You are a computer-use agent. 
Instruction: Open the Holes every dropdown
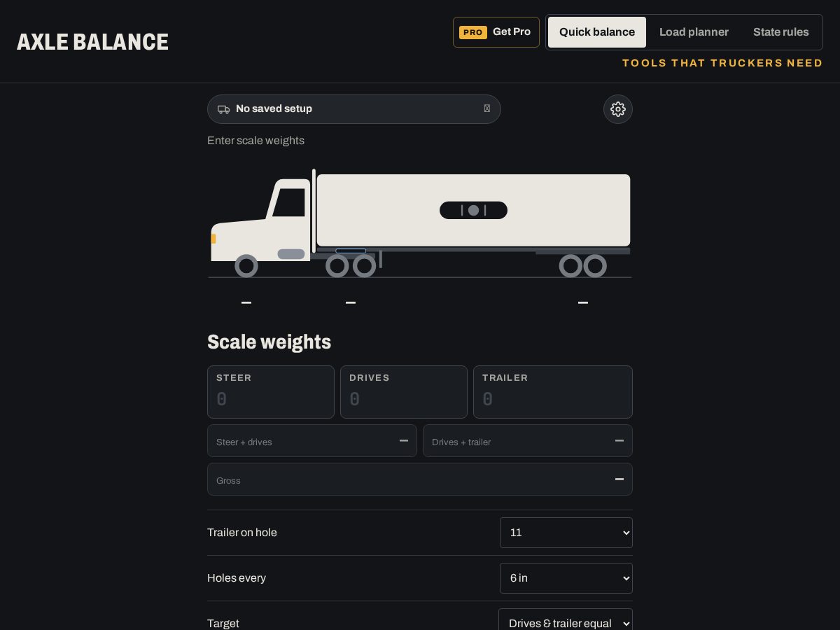[566, 578]
